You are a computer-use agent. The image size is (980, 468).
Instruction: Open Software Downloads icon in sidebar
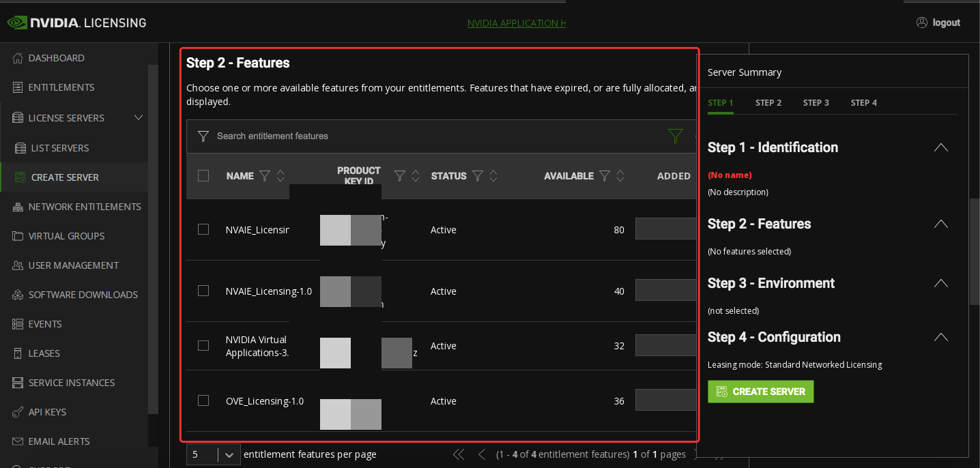coord(18,295)
